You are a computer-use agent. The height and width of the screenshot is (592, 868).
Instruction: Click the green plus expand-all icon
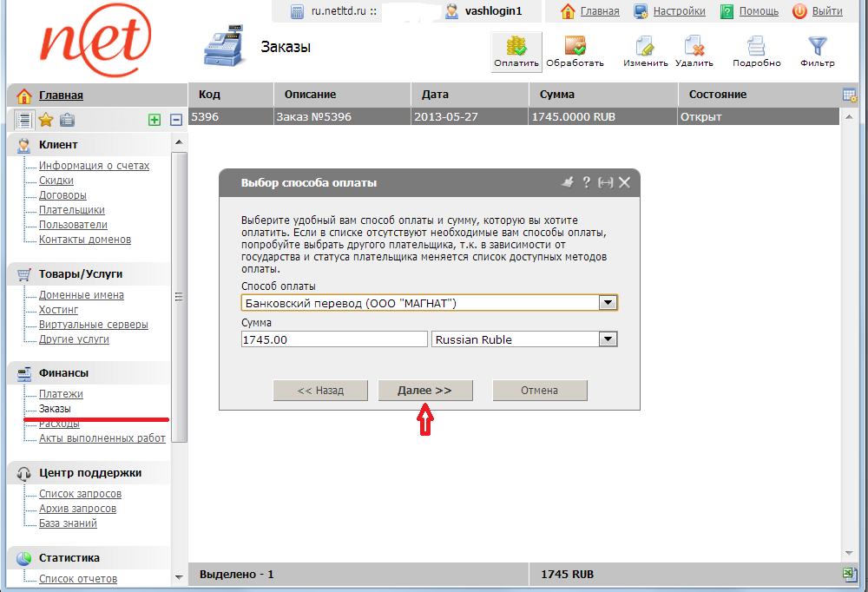(155, 121)
